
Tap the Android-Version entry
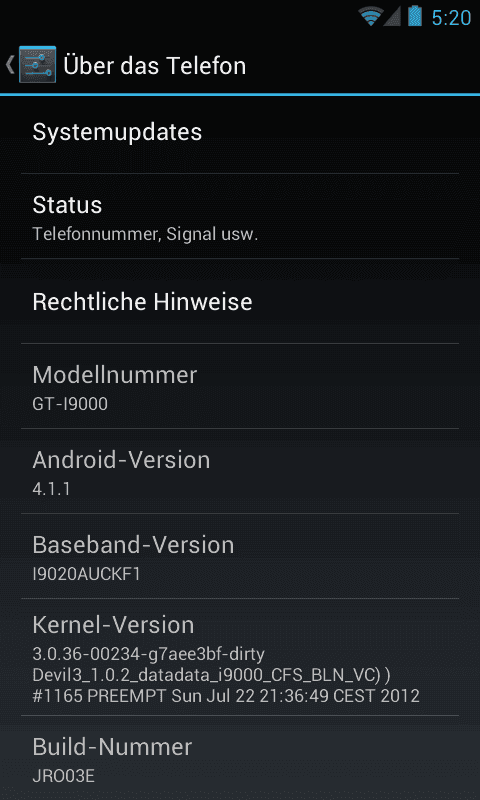240,471
